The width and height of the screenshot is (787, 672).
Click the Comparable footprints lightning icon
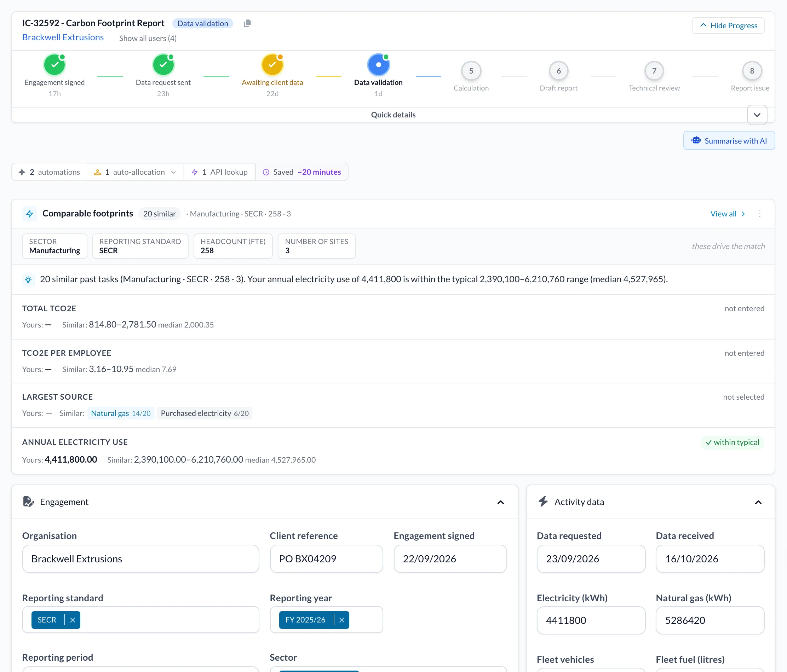point(30,214)
